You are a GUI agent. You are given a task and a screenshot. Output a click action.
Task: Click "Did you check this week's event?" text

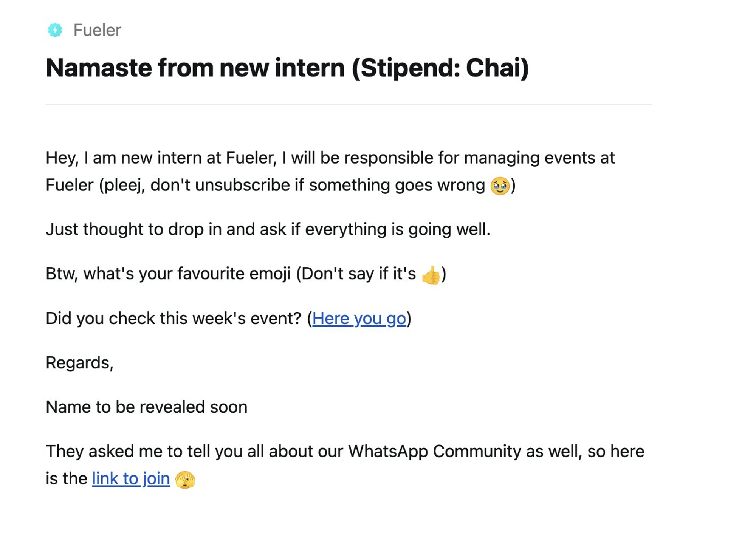pos(174,319)
